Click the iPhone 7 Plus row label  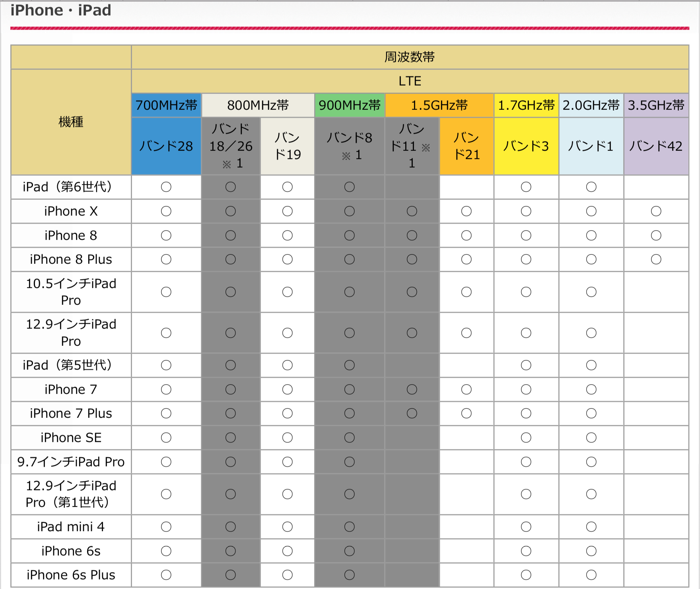tap(71, 413)
